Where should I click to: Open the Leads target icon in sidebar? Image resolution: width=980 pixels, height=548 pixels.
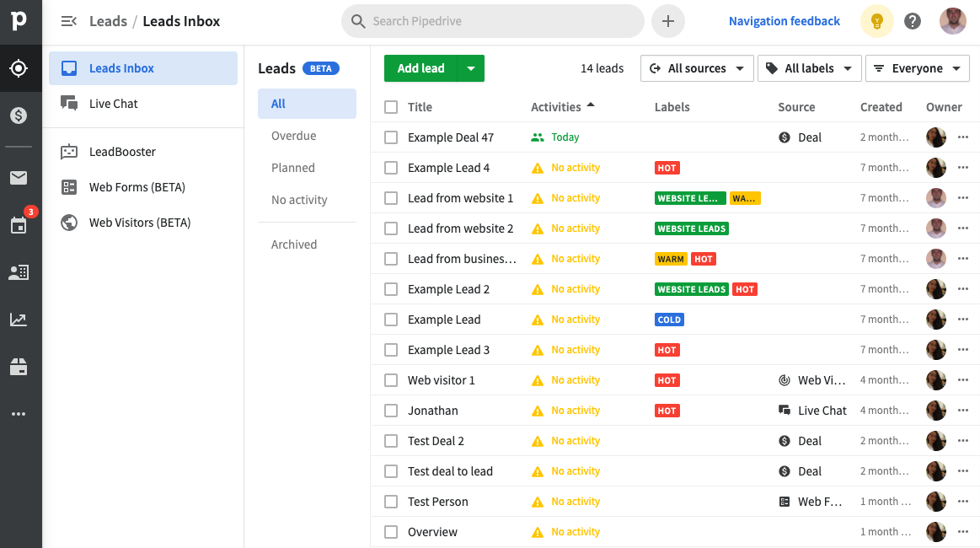[x=19, y=68]
